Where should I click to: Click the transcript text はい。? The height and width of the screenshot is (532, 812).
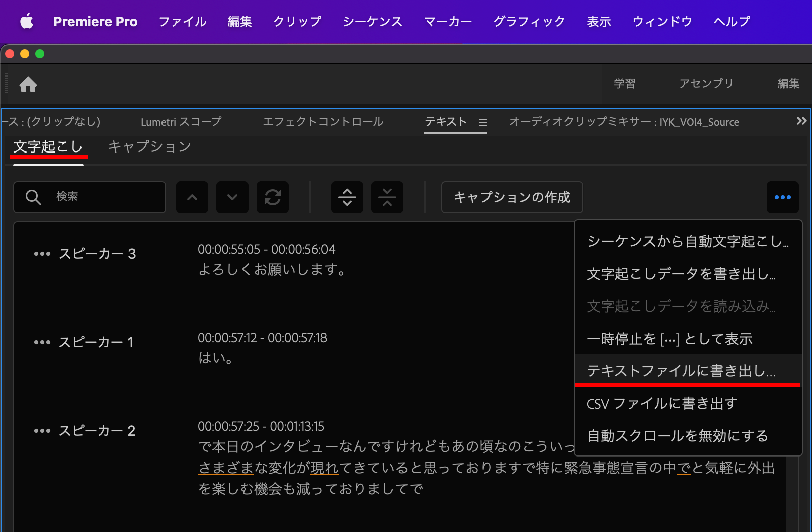click(x=216, y=358)
